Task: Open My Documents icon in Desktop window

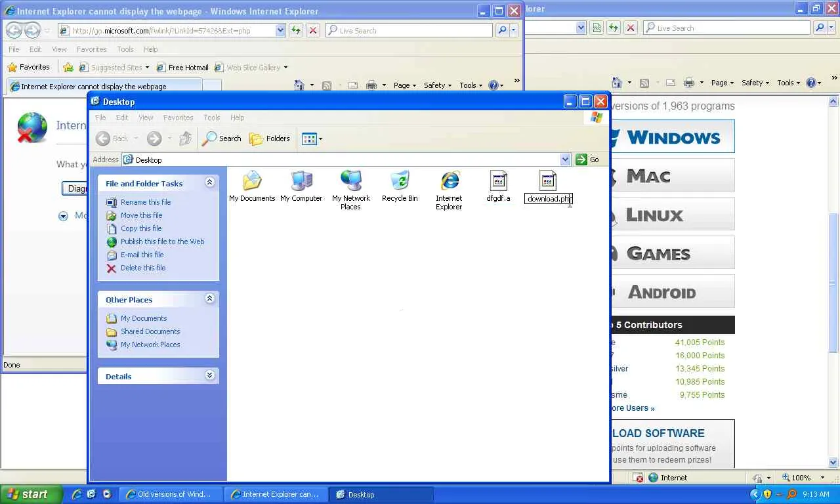Action: coord(252,180)
